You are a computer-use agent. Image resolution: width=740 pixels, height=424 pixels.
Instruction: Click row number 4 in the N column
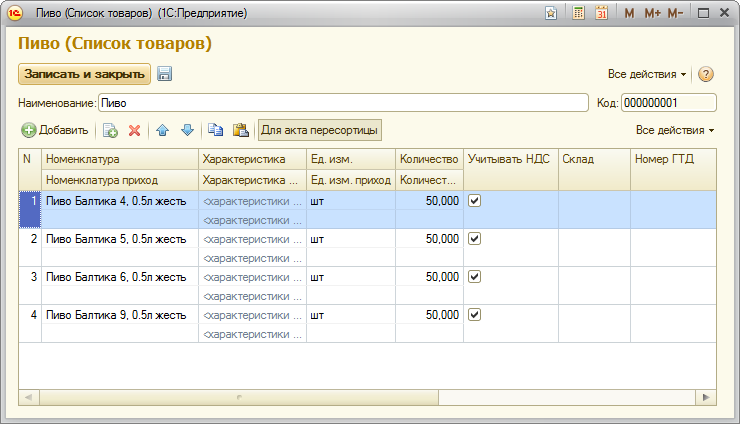tap(30, 324)
